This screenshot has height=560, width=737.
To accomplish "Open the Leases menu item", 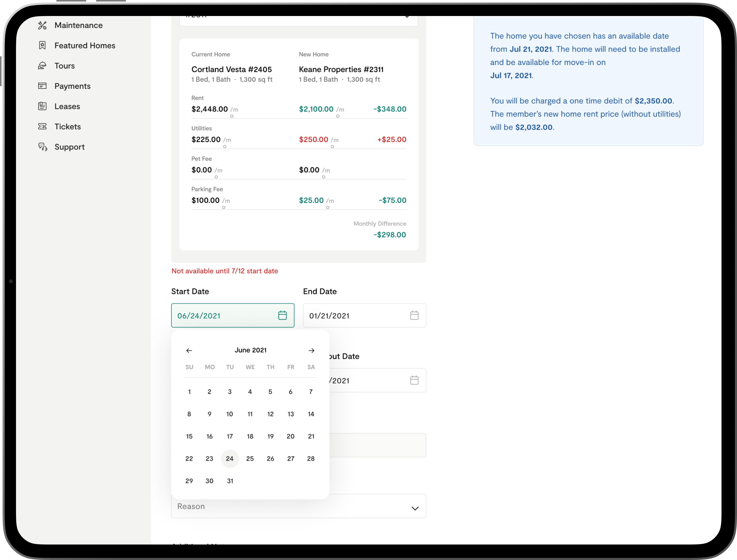I will (67, 106).
